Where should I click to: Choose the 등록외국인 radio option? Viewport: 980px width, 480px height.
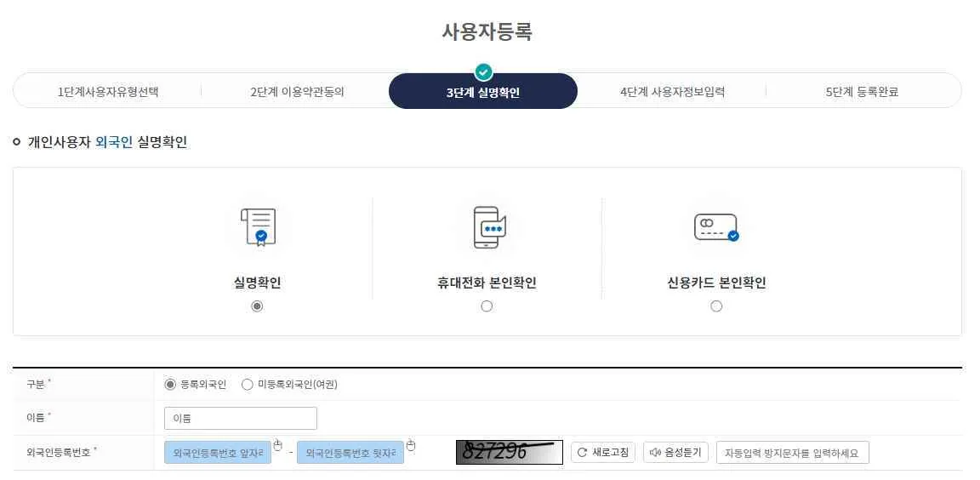pyautogui.click(x=170, y=385)
